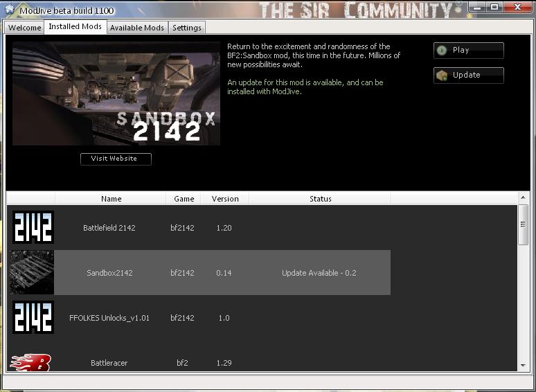Screen dimensions: 536x392
Task: Click the Battleracer flaming B icon
Action: [x=30, y=362]
